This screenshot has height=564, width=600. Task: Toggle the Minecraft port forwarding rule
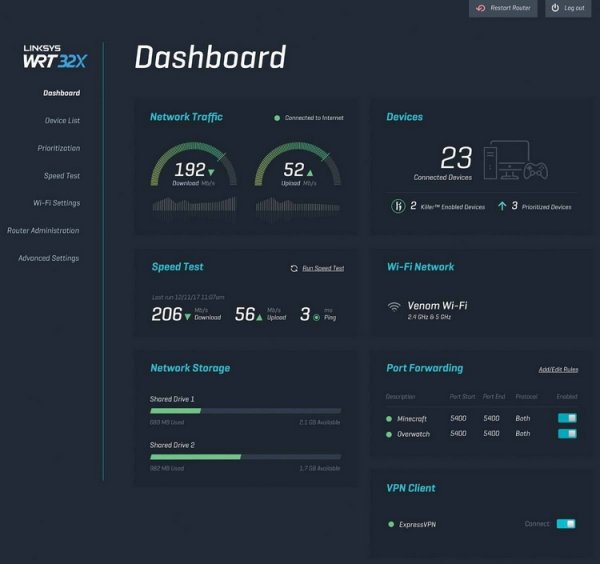[567, 418]
